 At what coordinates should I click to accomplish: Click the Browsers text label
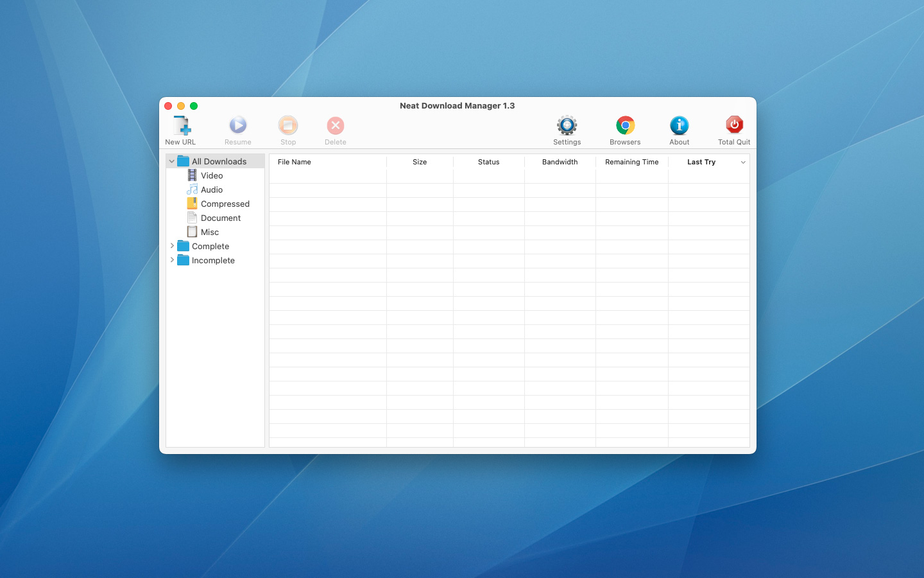(x=625, y=142)
